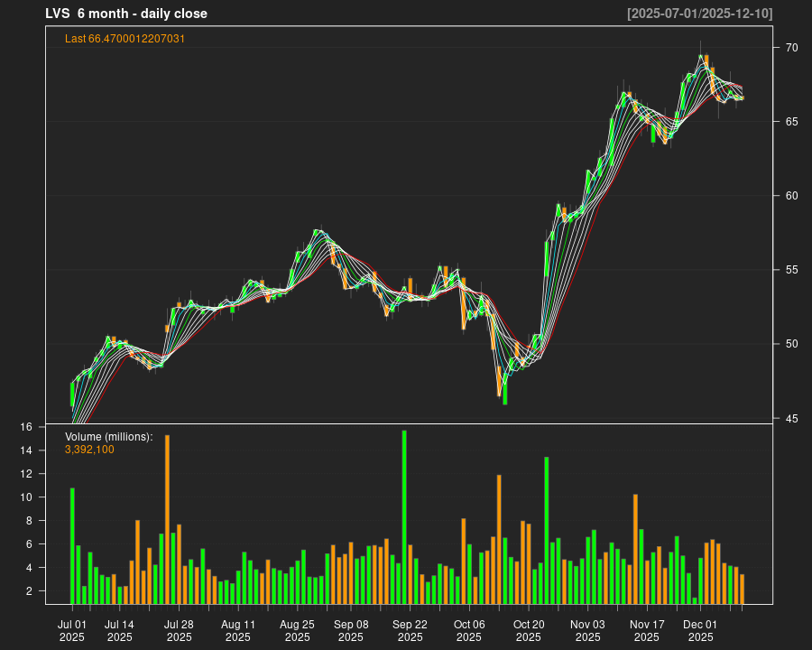Screen dimensions: 812x650
Task: Click the "Jul 01 2025" x-axis date label
Action: pos(72,630)
